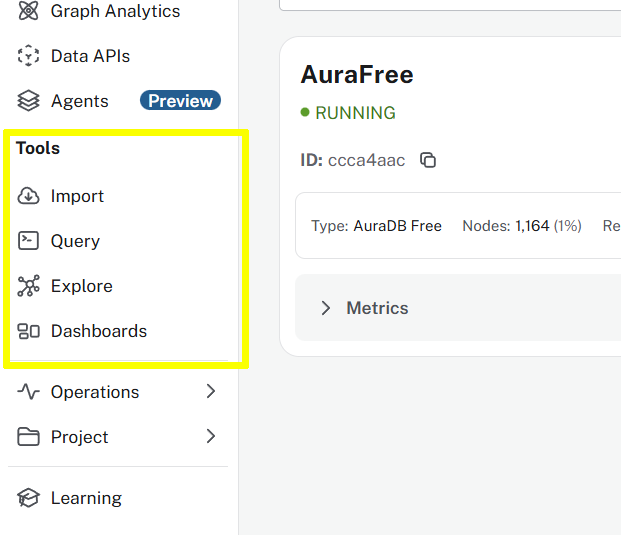Open the Explore graph icon
Screen dimensions: 621x535
(x=29, y=286)
